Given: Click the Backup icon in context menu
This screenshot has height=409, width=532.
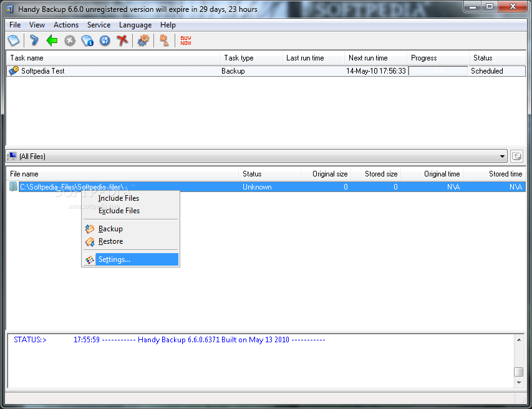Looking at the screenshot, I should pyautogui.click(x=90, y=229).
